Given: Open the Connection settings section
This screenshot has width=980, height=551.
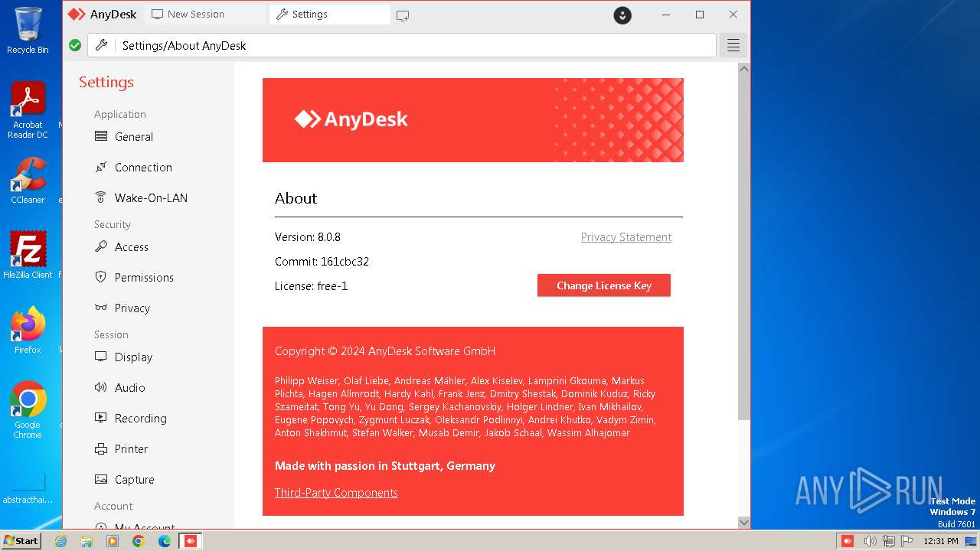Looking at the screenshot, I should pos(132,168).
